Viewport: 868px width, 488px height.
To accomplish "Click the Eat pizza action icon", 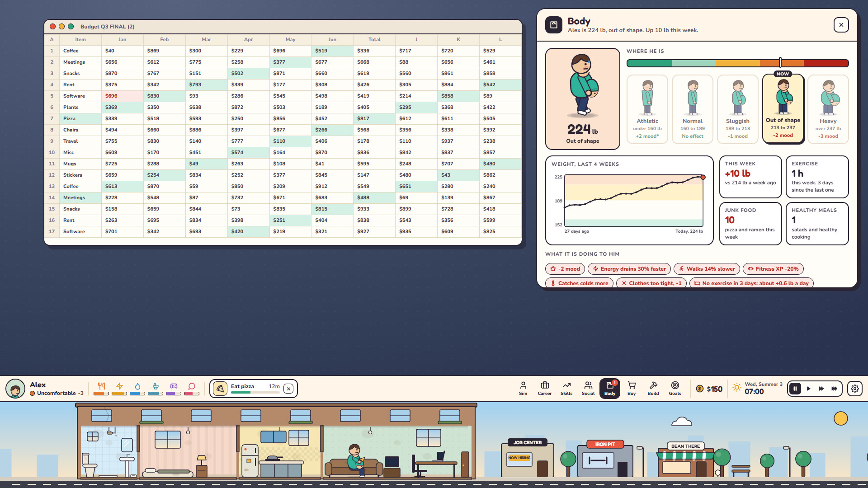I will coord(220,389).
